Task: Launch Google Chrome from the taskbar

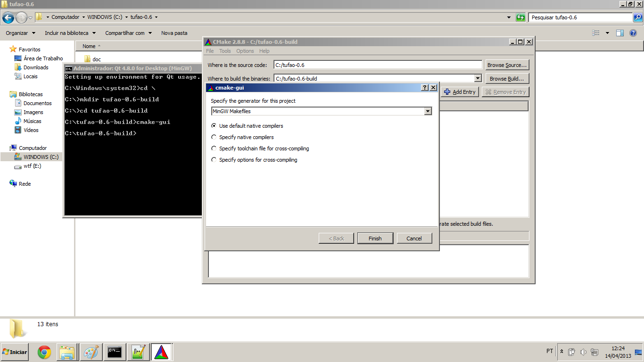Action: pos(44,352)
